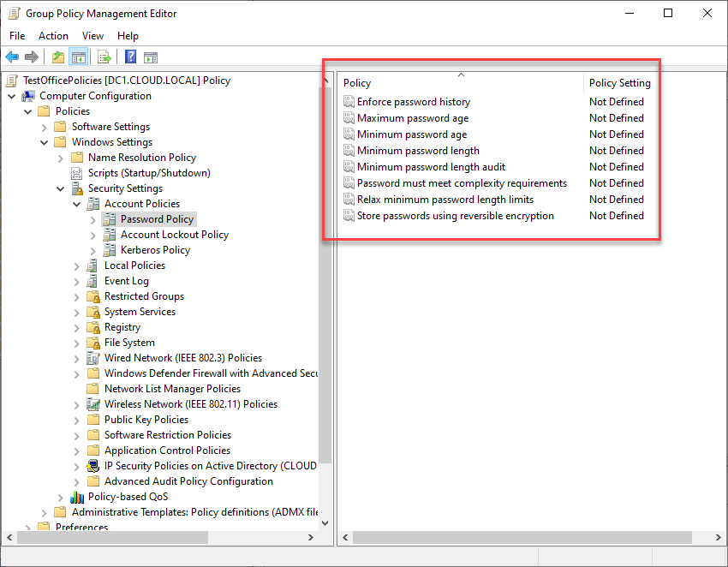Select Windows Defender Firewall with Advanced Security
Screen dimensions: 728x567
(x=212, y=373)
